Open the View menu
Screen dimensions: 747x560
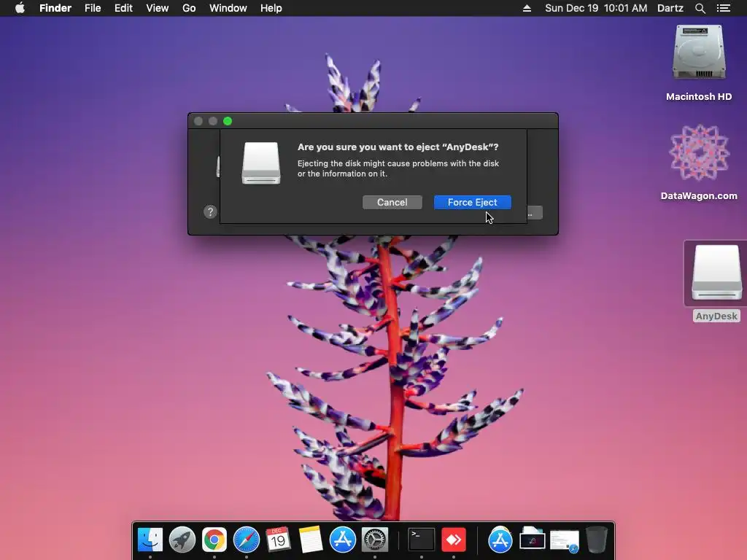tap(158, 8)
